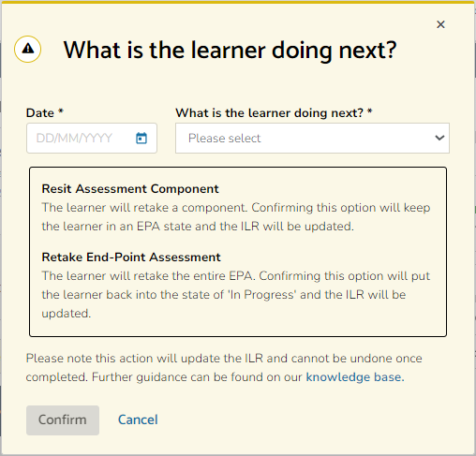Click the 'Date *' field label
This screenshot has width=476, height=456.
pyautogui.click(x=45, y=112)
